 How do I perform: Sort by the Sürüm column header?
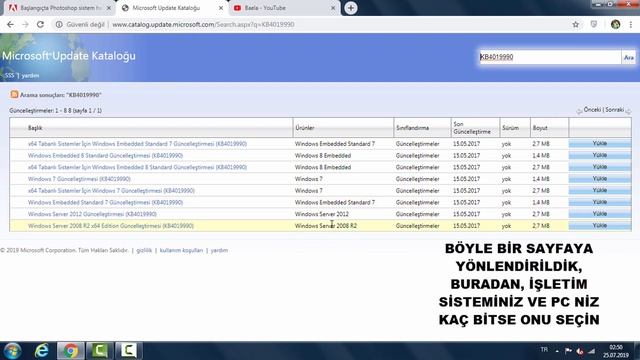pos(510,128)
